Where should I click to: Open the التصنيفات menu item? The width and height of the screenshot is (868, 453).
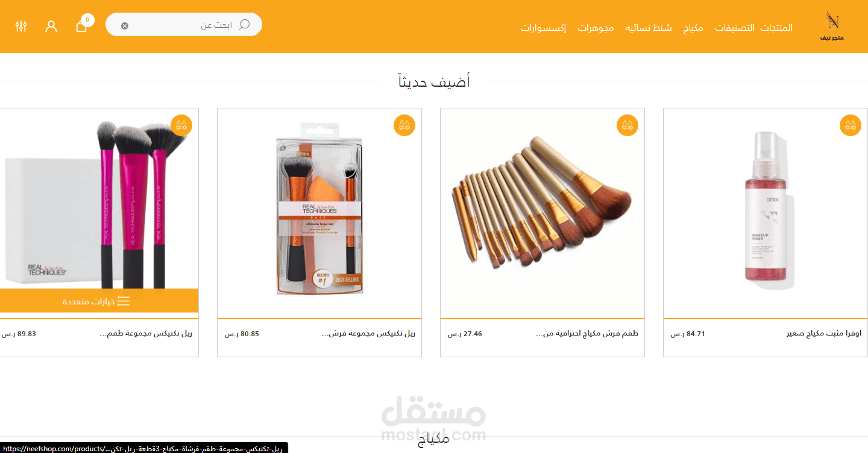(735, 28)
